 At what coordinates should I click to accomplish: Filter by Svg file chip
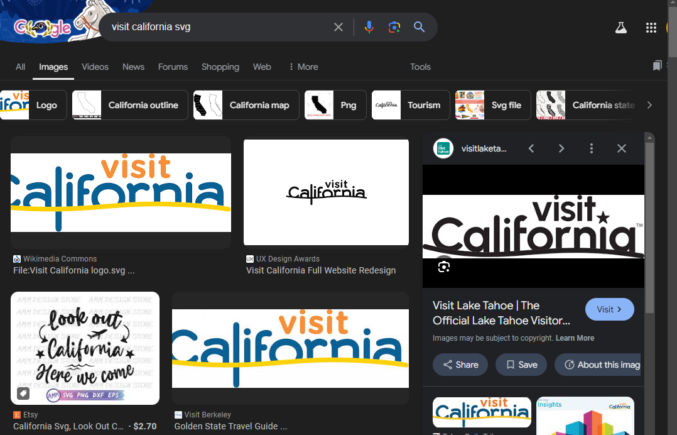(x=492, y=105)
